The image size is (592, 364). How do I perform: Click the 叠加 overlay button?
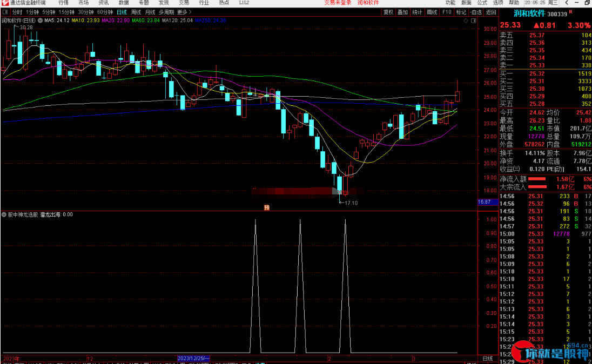(x=403, y=12)
